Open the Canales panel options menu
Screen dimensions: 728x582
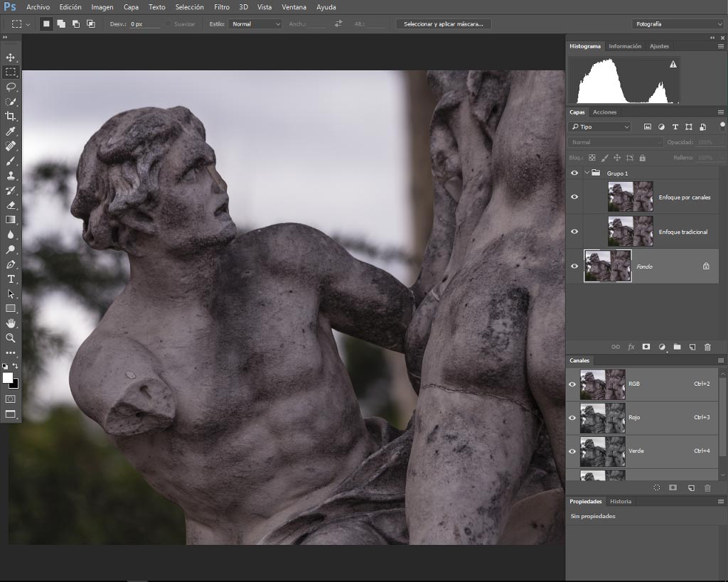pos(721,360)
